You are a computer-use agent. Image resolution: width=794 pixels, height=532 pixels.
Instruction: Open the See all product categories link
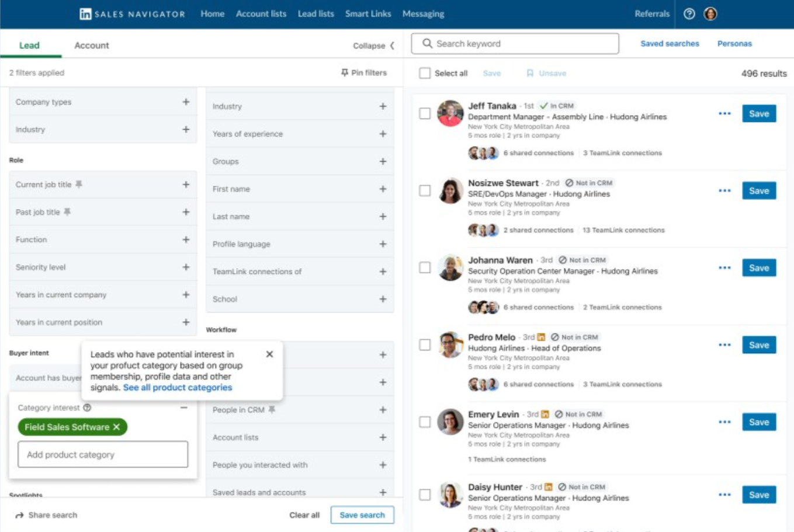click(178, 387)
